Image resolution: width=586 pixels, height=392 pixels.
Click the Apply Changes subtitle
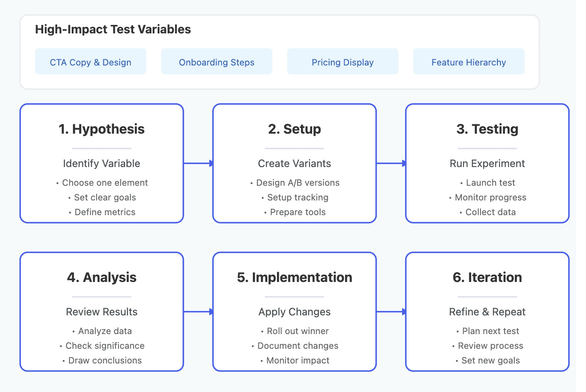coord(294,312)
